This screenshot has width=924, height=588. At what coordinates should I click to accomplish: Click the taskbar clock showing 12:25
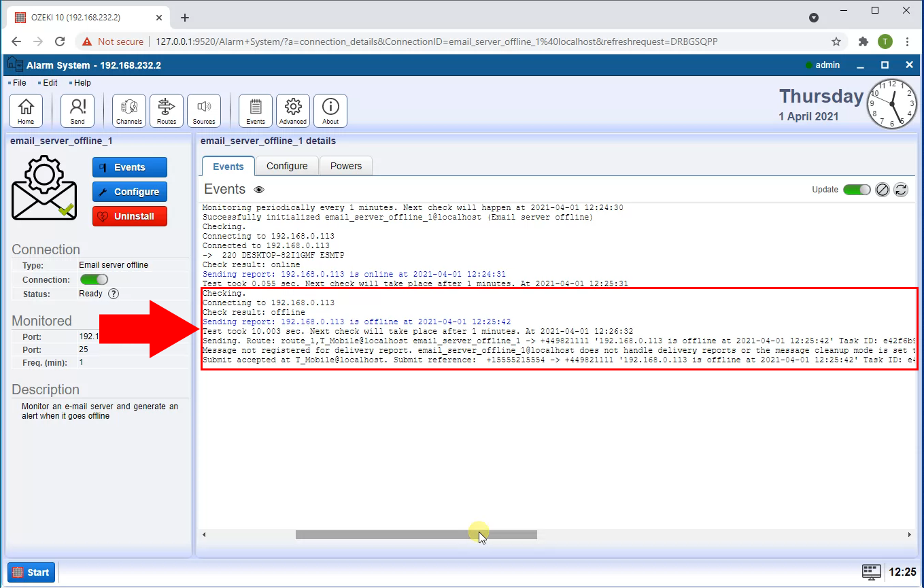[903, 572]
